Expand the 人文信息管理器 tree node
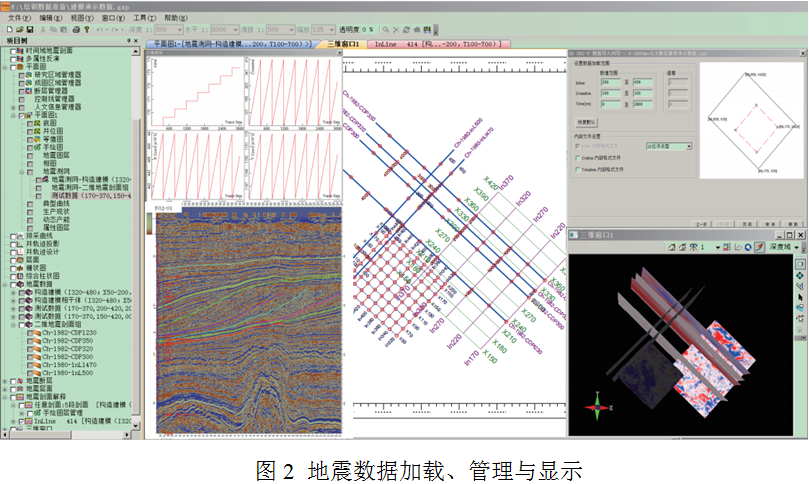 point(13,107)
